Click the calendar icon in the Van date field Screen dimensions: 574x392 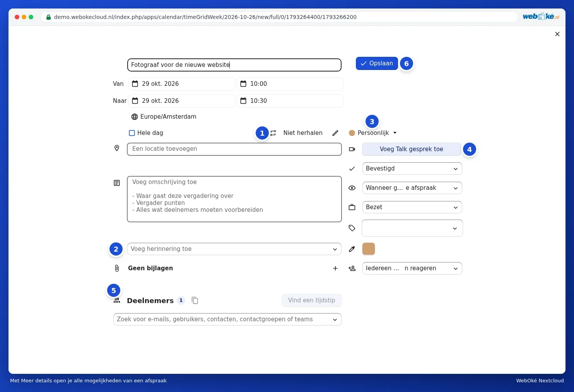tap(135, 84)
